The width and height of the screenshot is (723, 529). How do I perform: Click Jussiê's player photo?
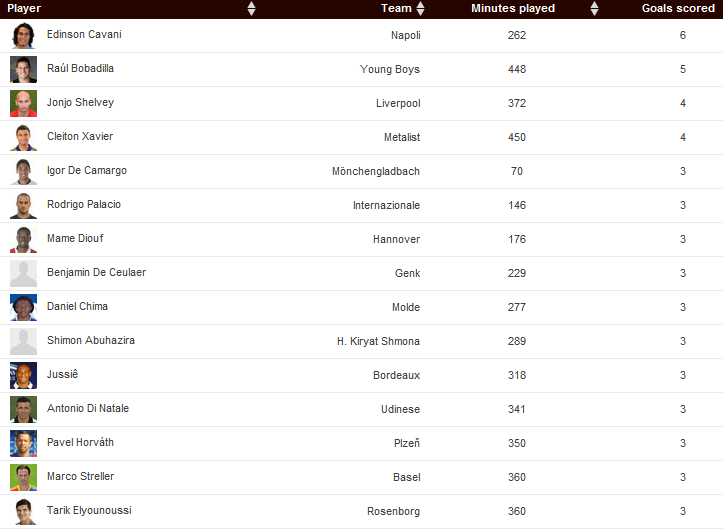23,376
